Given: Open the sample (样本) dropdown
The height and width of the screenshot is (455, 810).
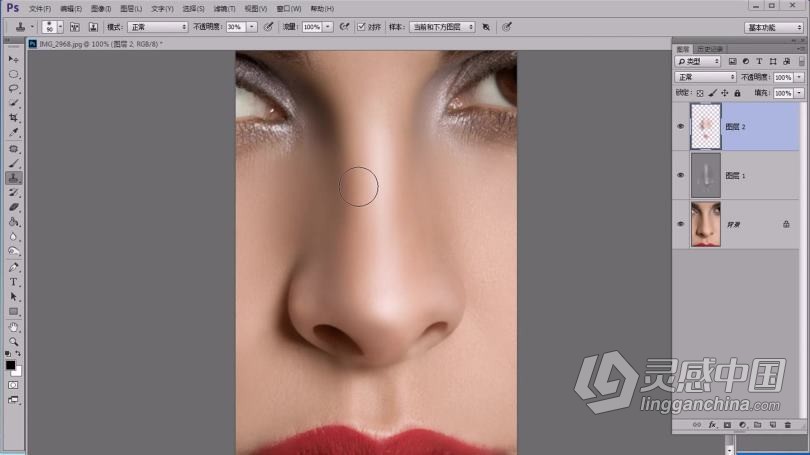Looking at the screenshot, I should coord(442,27).
